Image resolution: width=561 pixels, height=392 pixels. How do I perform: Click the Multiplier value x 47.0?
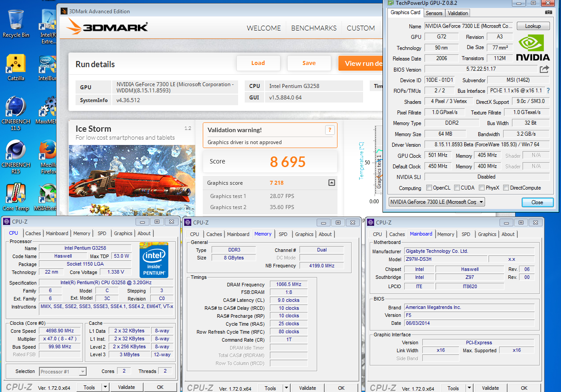[x=60, y=339]
